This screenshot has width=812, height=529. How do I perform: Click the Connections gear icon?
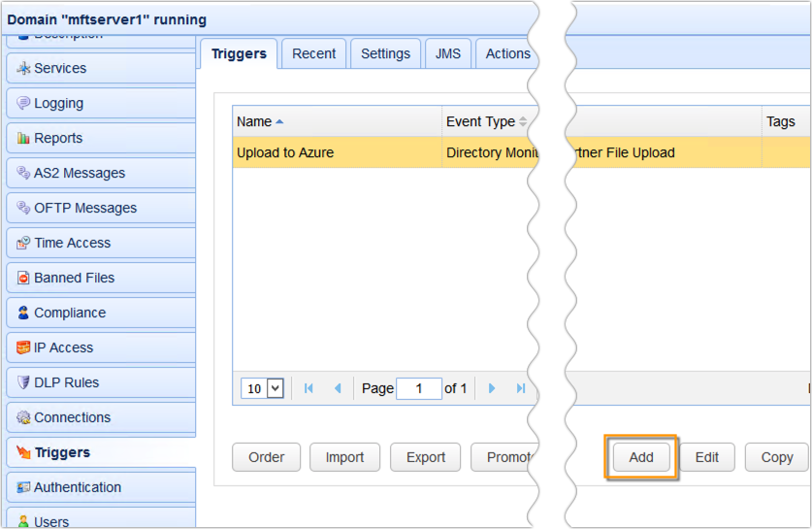[x=23, y=418]
